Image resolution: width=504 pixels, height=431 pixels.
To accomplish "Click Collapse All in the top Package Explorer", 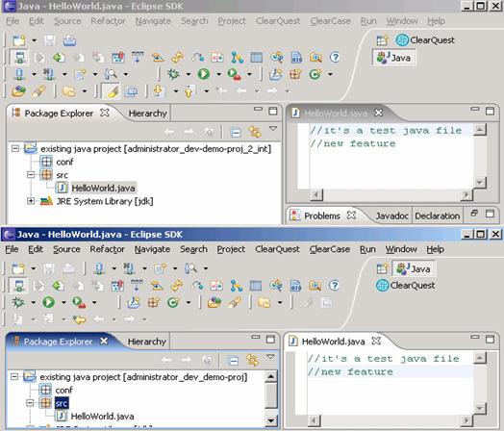I will tap(236, 133).
